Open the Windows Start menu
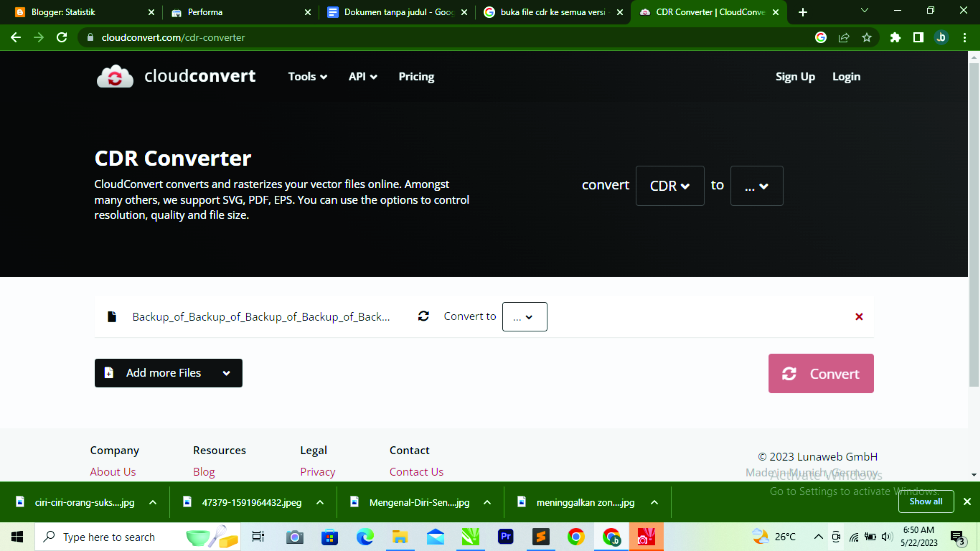 coord(17,537)
